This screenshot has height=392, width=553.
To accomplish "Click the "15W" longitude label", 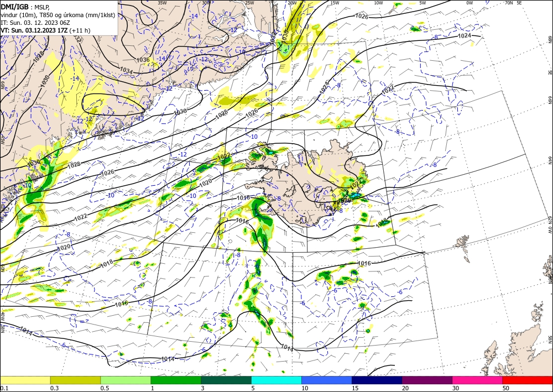I will coord(335,2).
